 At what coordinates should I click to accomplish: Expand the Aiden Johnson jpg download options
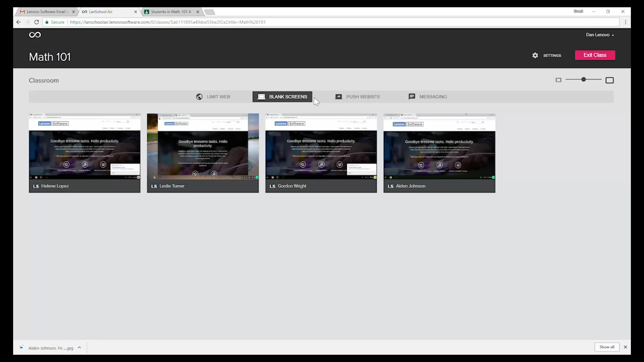coord(79,348)
